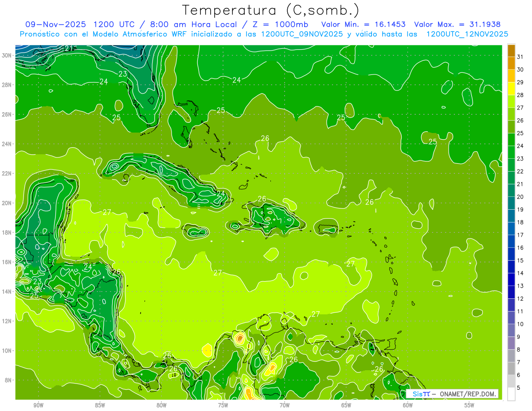This screenshot has width=532, height=411.
Task: Select the color legend value 17
Action: pos(520,235)
